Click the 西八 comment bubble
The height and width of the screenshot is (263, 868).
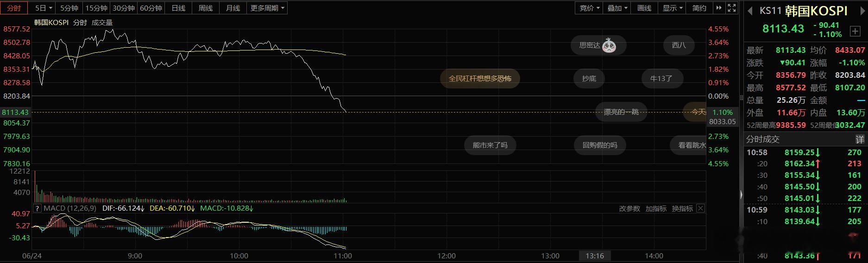pyautogui.click(x=679, y=45)
